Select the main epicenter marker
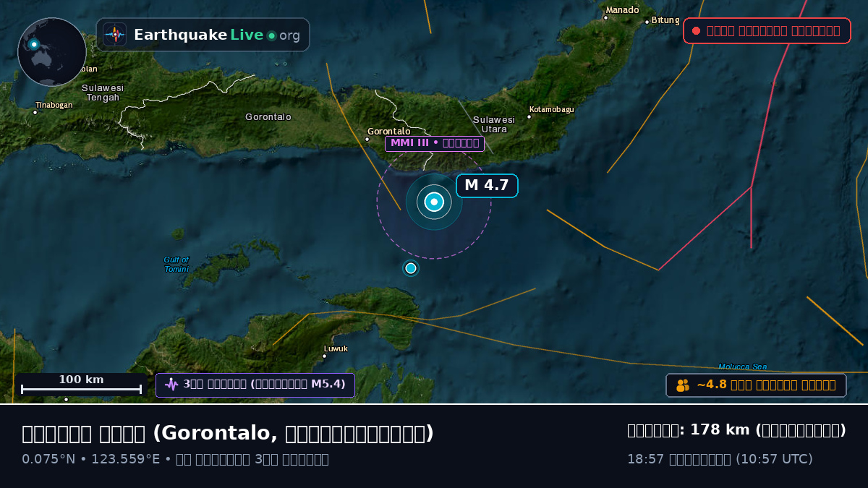This screenshot has width=868, height=488. [x=434, y=202]
